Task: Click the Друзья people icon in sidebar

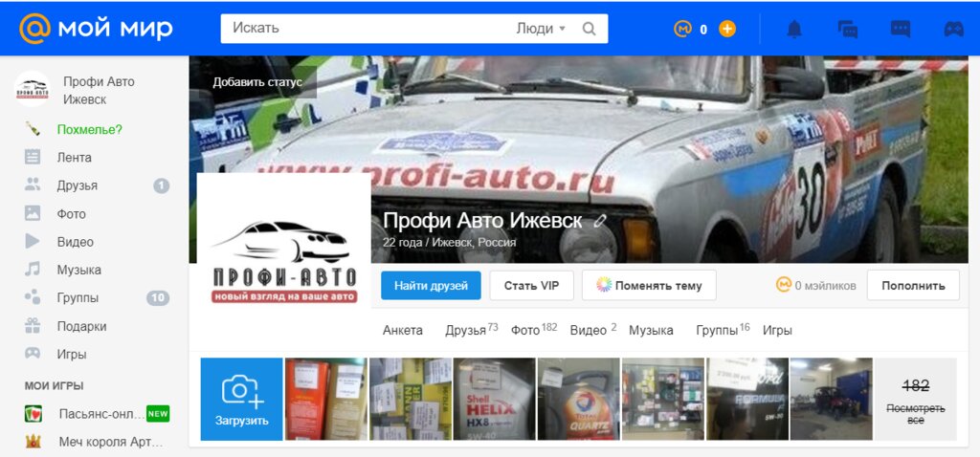Action: tap(33, 185)
